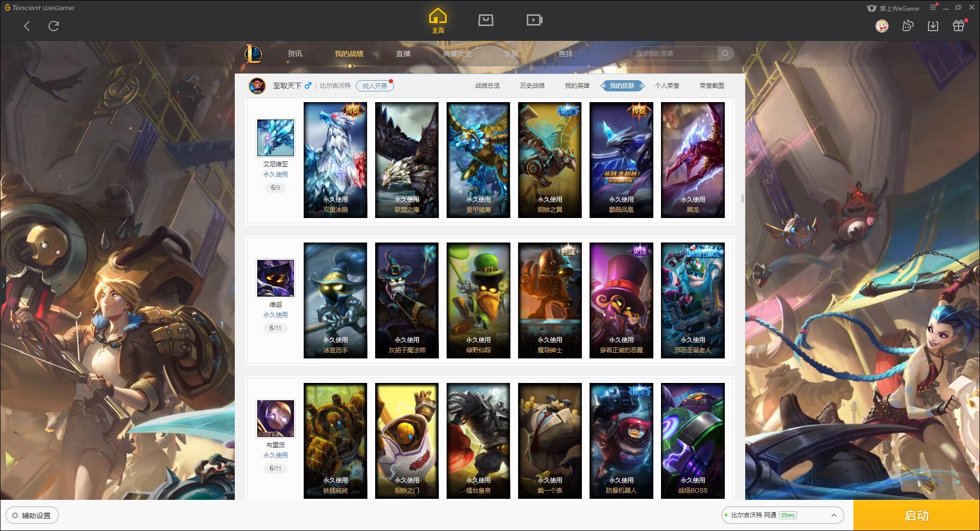Open the 双重冰晶 skin card
This screenshot has width=980, height=531.
(x=335, y=160)
